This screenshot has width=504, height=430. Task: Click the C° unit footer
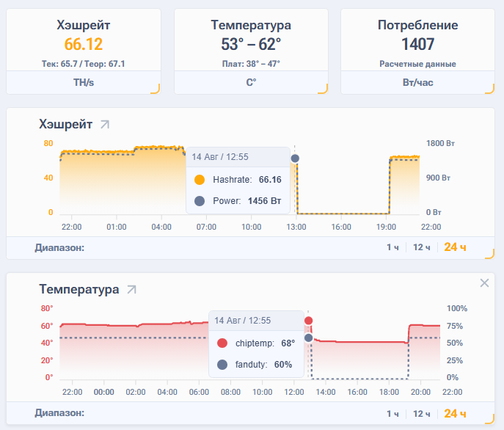[x=251, y=82]
